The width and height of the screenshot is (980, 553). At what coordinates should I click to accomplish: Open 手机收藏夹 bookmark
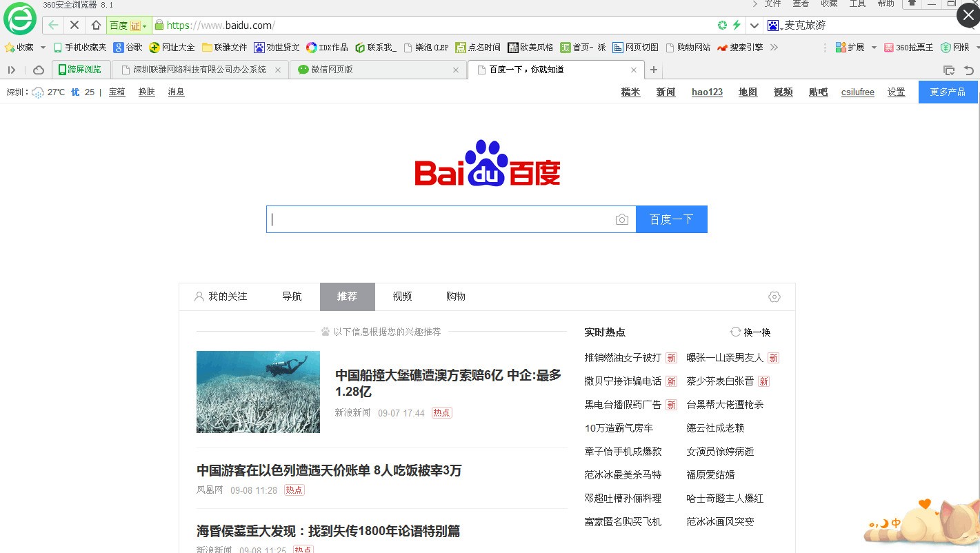pos(81,48)
